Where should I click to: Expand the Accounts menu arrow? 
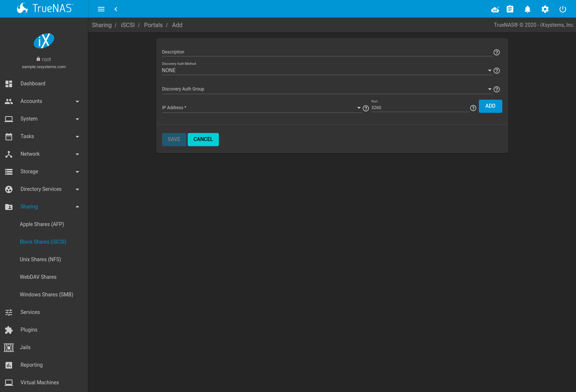point(77,101)
